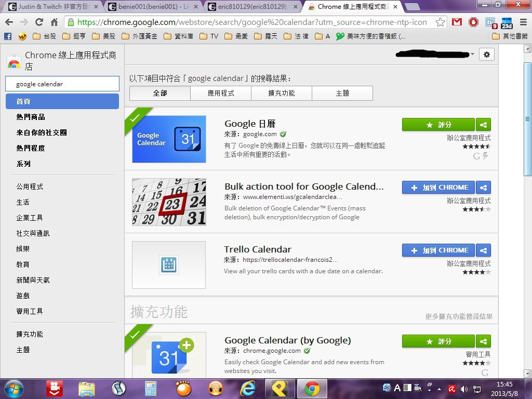This screenshot has height=399, width=532.
Task: Select the 全部 results tab
Action: coord(160,94)
